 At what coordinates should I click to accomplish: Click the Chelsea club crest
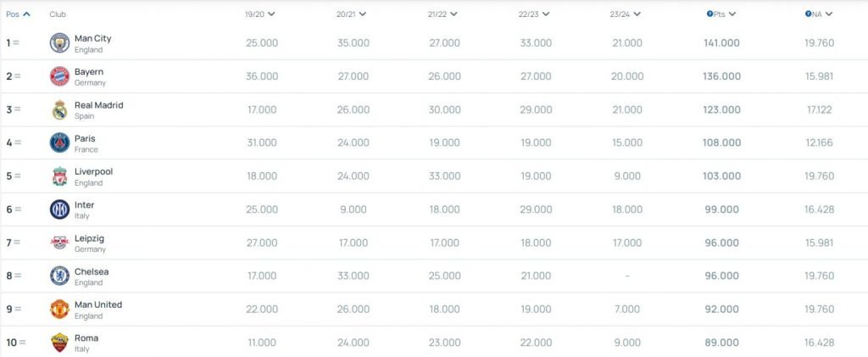click(60, 276)
